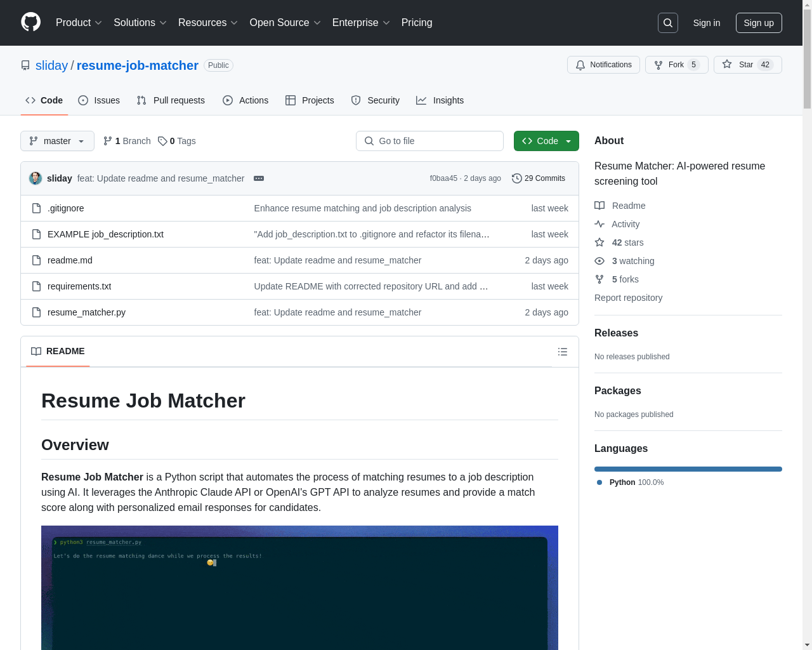Click the Packages heading link
The width and height of the screenshot is (812, 650).
point(618,391)
